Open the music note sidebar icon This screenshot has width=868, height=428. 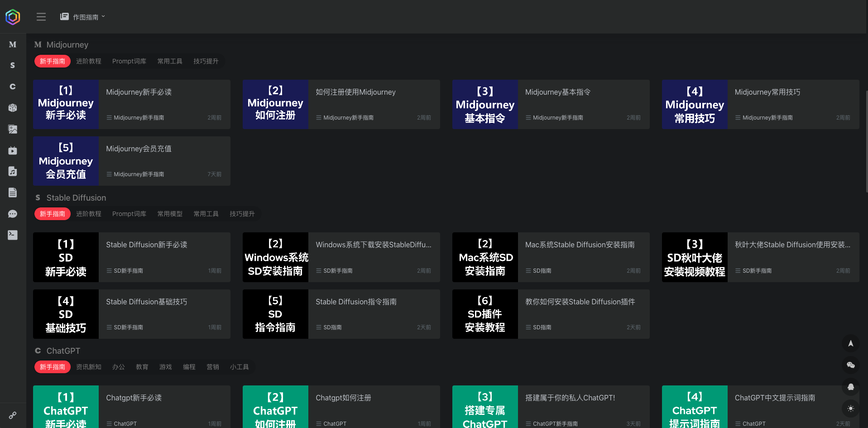click(13, 171)
